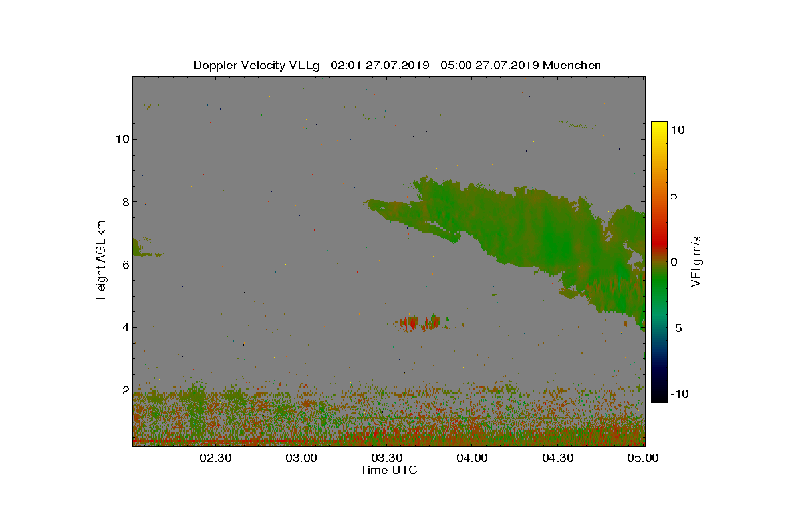Click the height tick label '10' on left axis
Screen dimensions: 798x532
(x=121, y=139)
